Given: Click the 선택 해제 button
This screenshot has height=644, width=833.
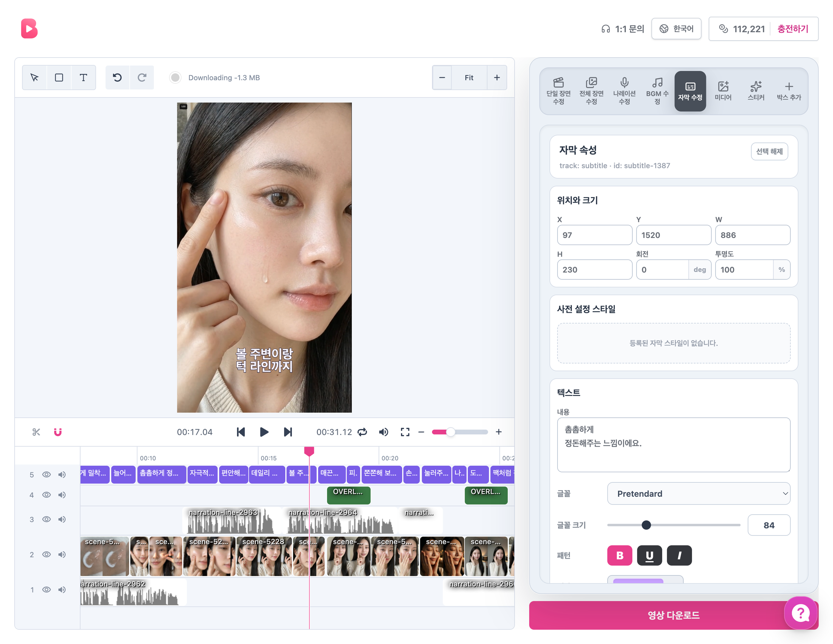Looking at the screenshot, I should [x=769, y=151].
